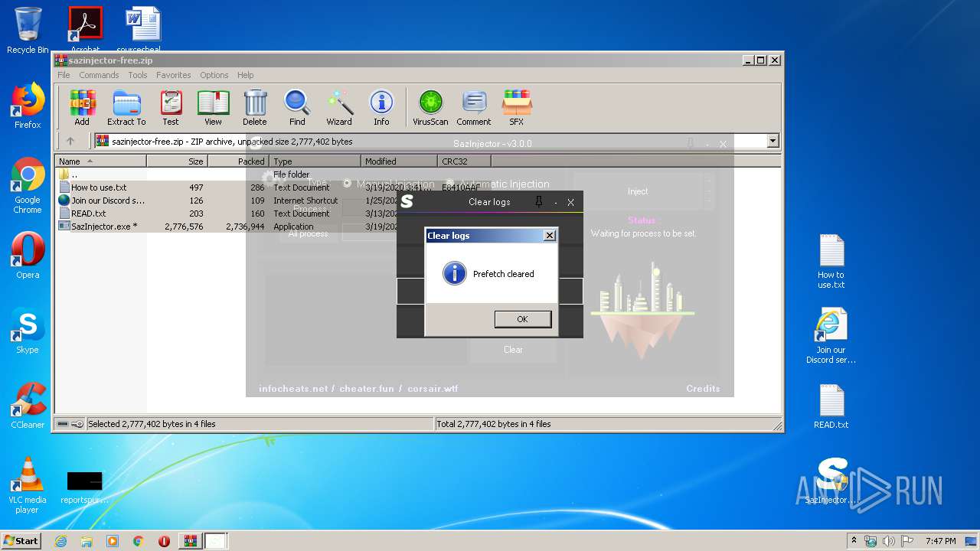Viewport: 980px width, 551px height.
Task: Open the View file tool
Action: (x=213, y=107)
